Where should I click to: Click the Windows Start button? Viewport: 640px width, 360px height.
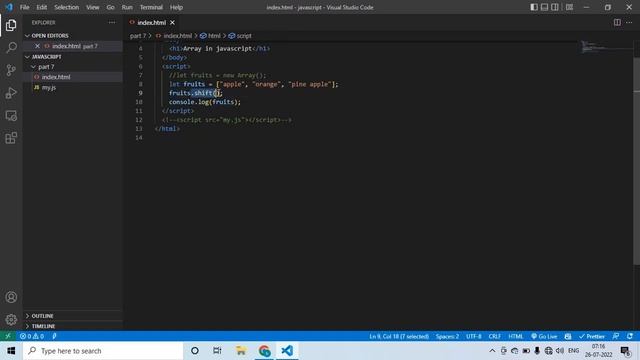click(11, 351)
